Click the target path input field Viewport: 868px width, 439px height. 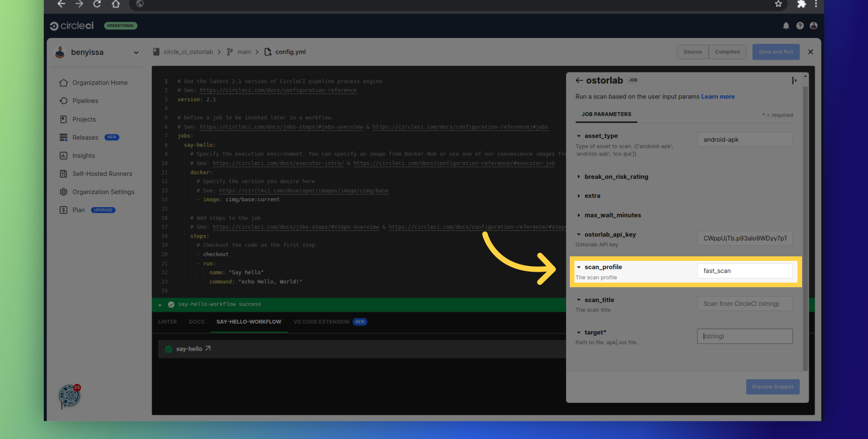point(745,336)
